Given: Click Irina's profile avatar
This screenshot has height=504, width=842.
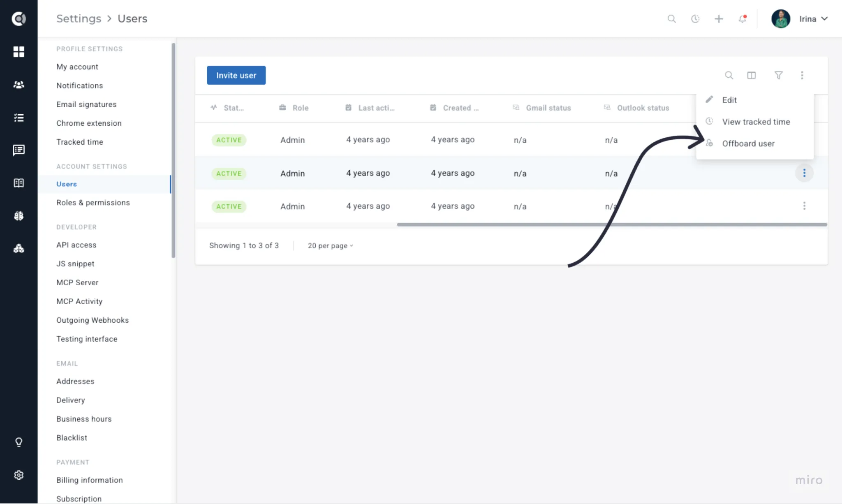Looking at the screenshot, I should pyautogui.click(x=781, y=19).
